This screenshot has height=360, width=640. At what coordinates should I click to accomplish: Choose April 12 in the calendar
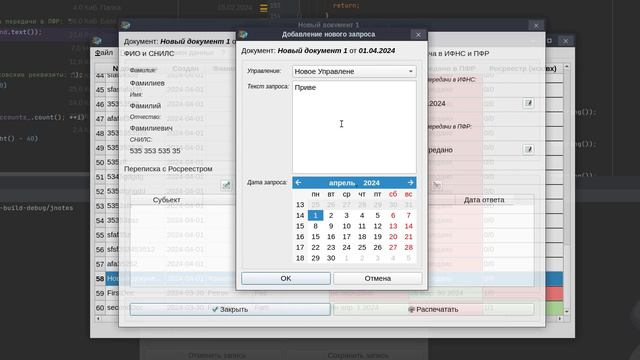click(378, 226)
